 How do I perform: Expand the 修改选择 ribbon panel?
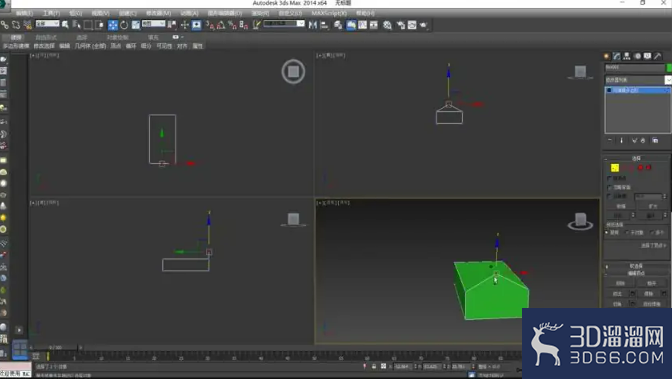44,46
